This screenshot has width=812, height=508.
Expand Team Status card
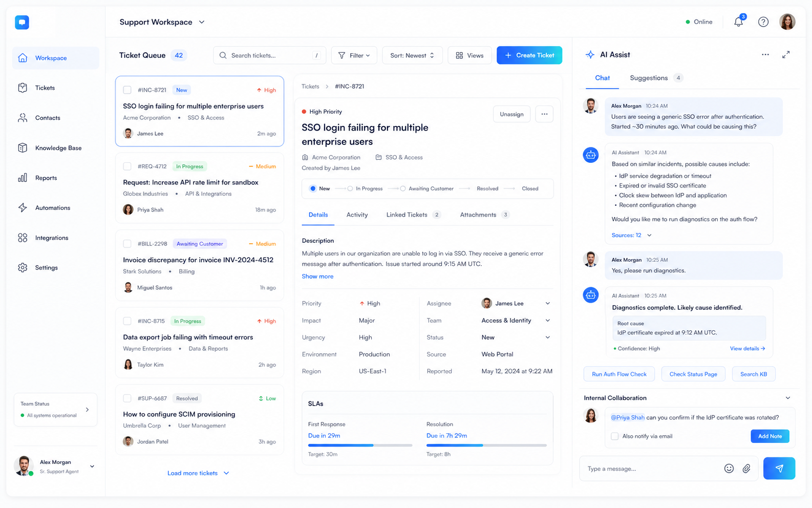click(x=55, y=410)
